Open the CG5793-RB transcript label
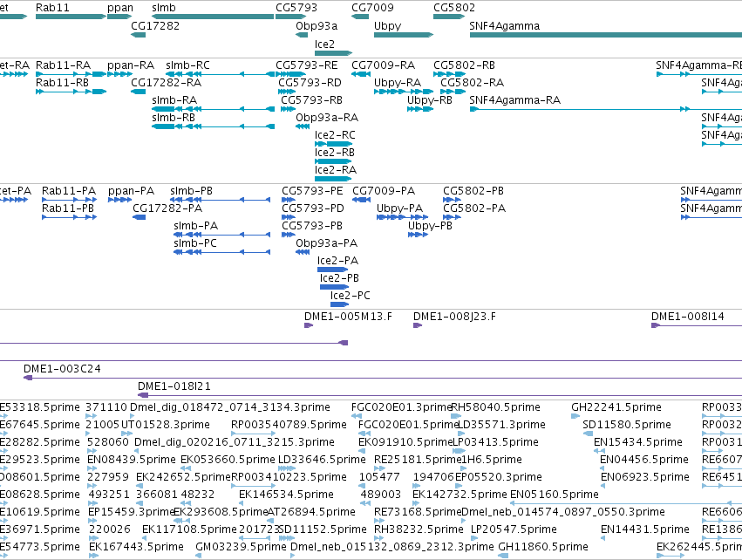The height and width of the screenshot is (560, 742). click(312, 100)
